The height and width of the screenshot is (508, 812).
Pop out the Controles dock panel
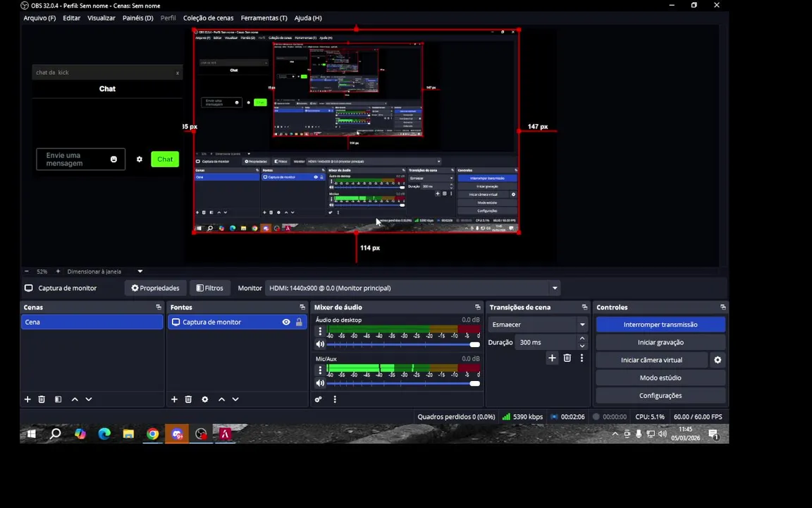pos(723,308)
